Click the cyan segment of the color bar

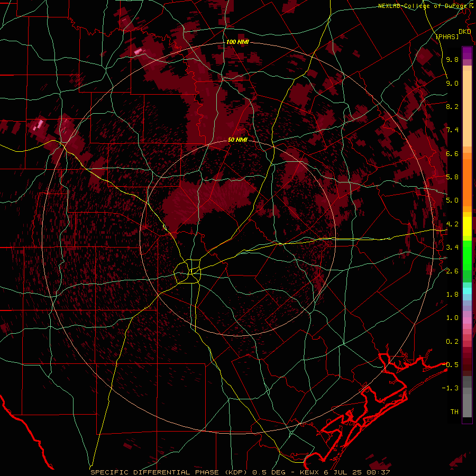point(467,290)
